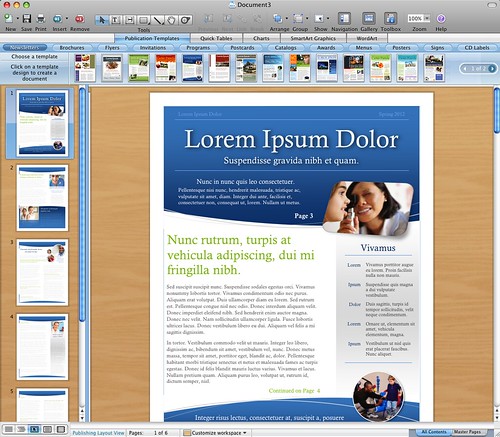The width and height of the screenshot is (500, 437).
Task: Select the Master Pages tab
Action: click(x=467, y=432)
